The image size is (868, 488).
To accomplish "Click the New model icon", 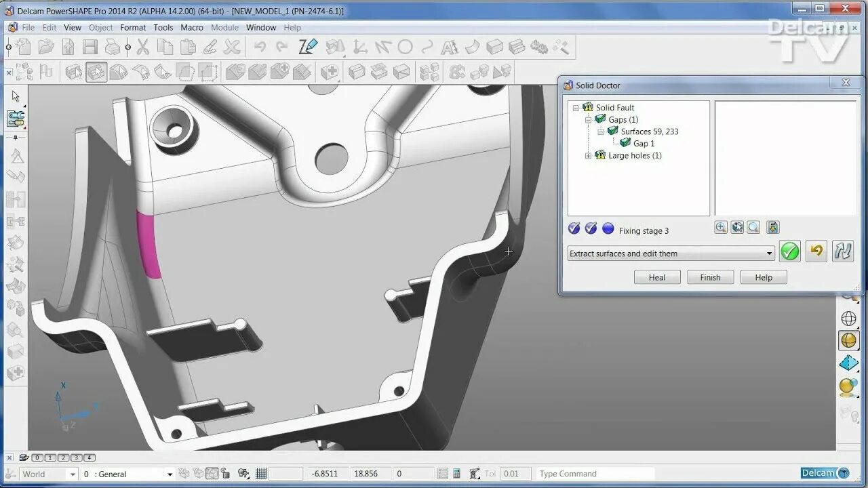I will coord(23,47).
